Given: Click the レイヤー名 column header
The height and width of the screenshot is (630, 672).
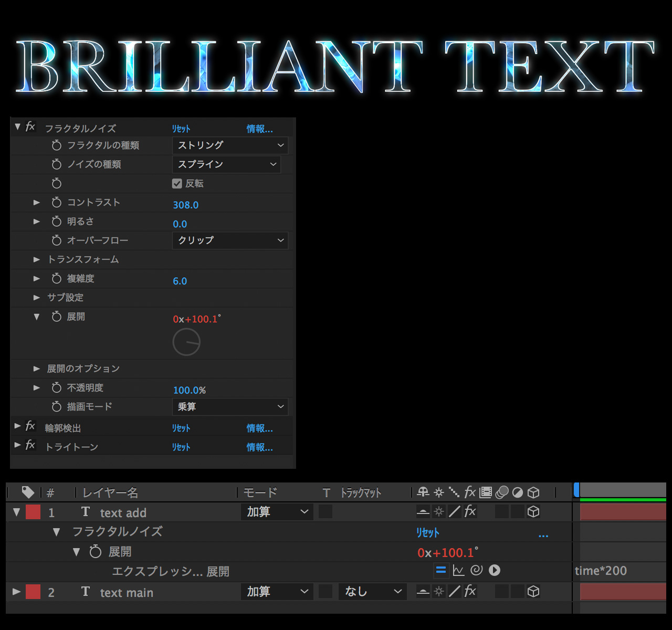Looking at the screenshot, I should point(111,493).
